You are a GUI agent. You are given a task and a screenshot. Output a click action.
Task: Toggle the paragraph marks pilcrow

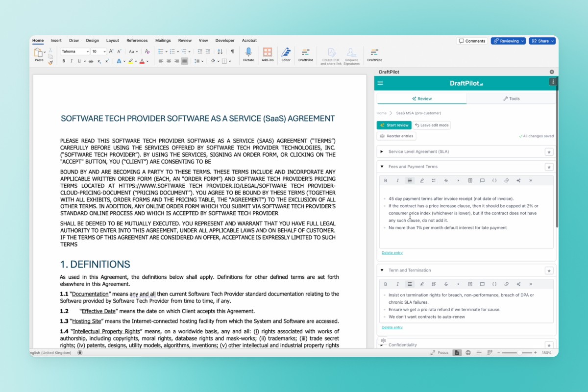pyautogui.click(x=232, y=51)
